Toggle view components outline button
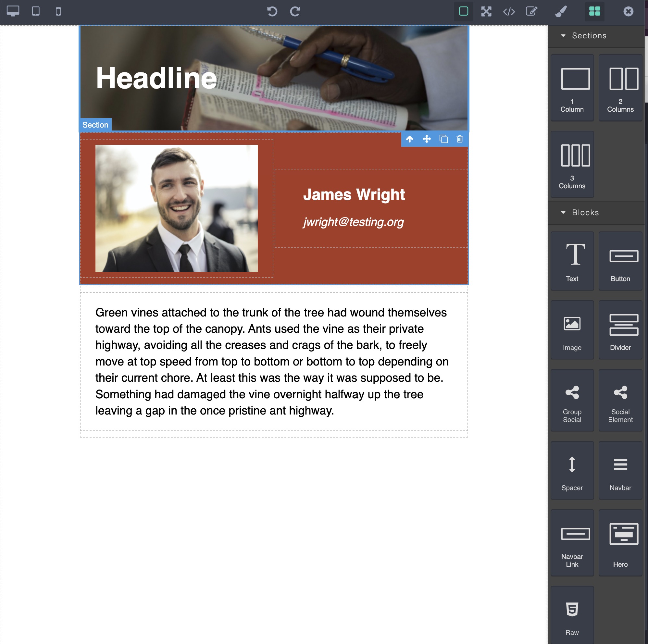 [x=464, y=11]
